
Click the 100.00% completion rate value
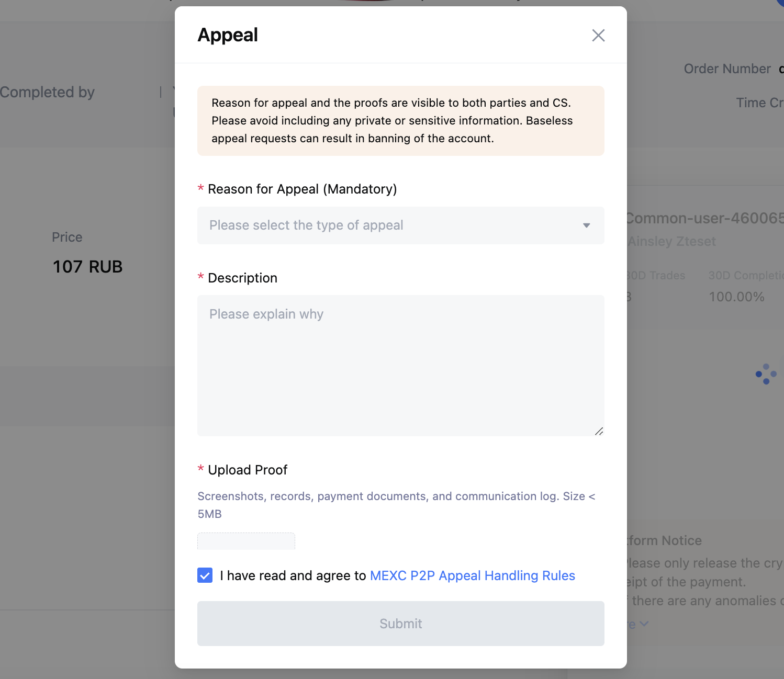click(736, 297)
